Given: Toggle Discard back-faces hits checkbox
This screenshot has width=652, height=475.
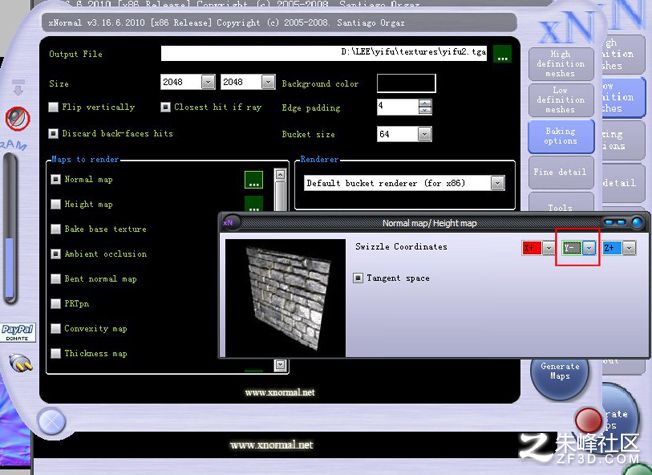Looking at the screenshot, I should [x=53, y=134].
